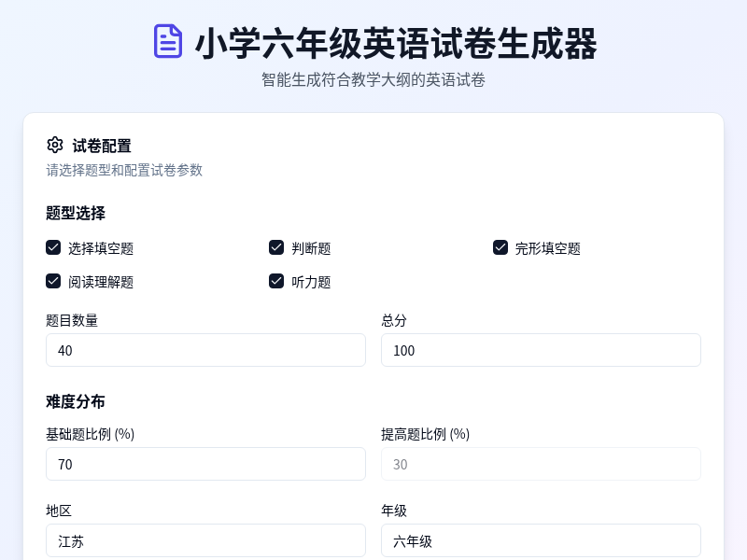This screenshot has width=747, height=560.
Task: Click the 提高题比例 input field
Action: pos(540,464)
